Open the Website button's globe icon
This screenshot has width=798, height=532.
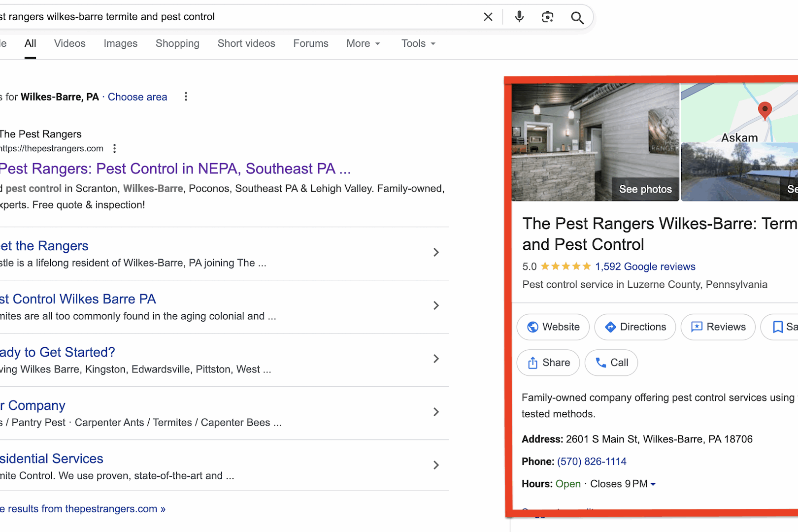[x=533, y=327]
